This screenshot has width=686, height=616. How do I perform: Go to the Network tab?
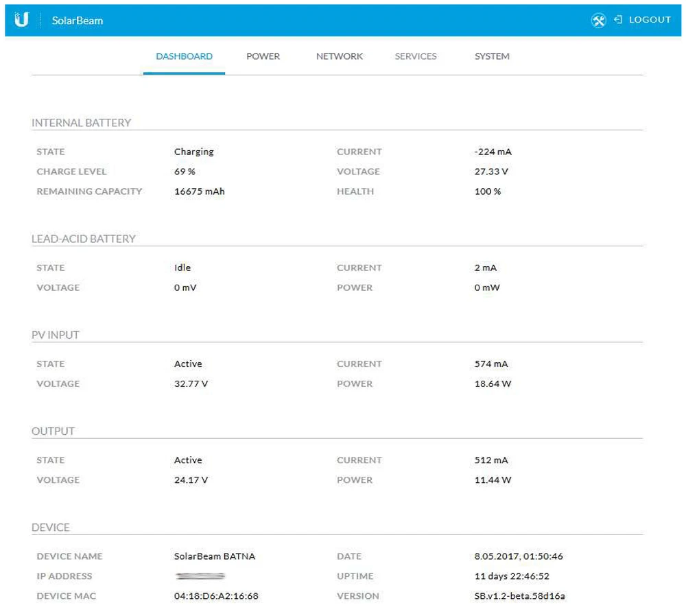tap(340, 56)
